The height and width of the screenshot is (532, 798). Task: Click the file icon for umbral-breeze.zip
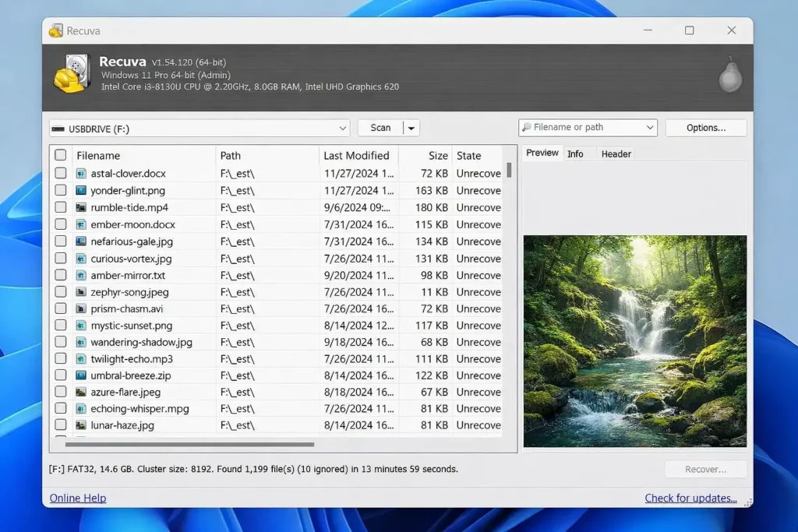tap(81, 375)
